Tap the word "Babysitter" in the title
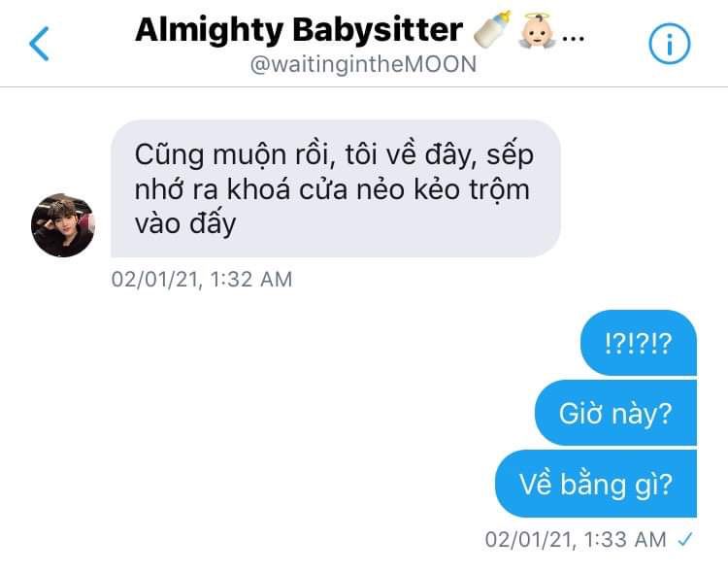 pyautogui.click(x=378, y=30)
